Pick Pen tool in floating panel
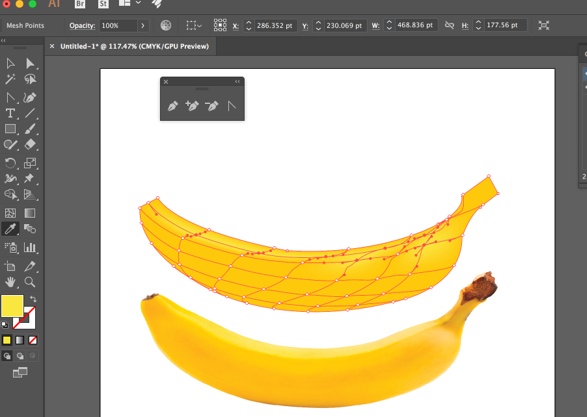 click(x=173, y=106)
